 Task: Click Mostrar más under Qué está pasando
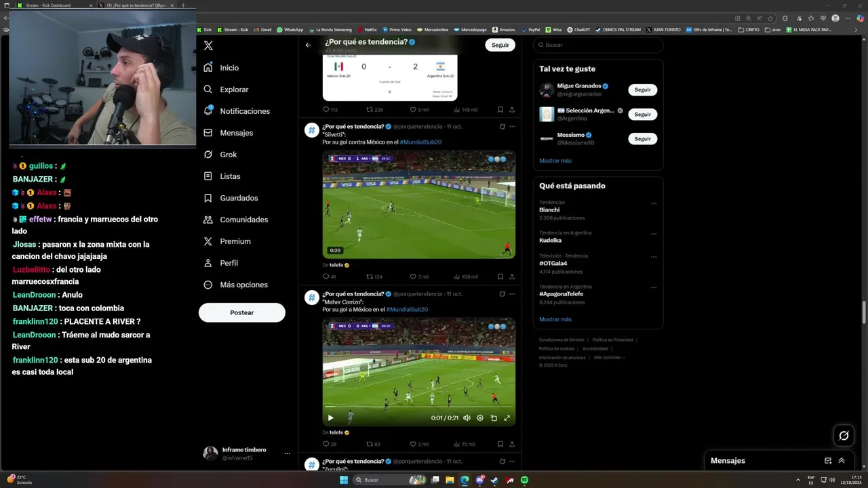click(x=555, y=319)
